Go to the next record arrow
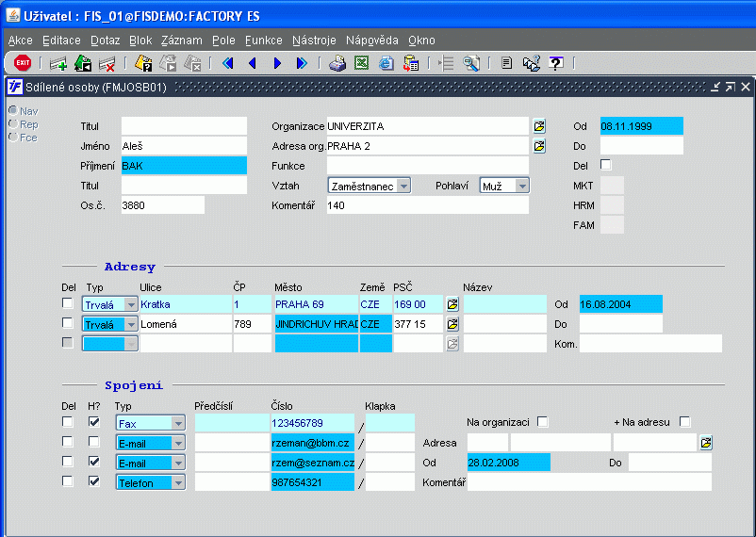The height and width of the screenshot is (537, 756). (277, 63)
